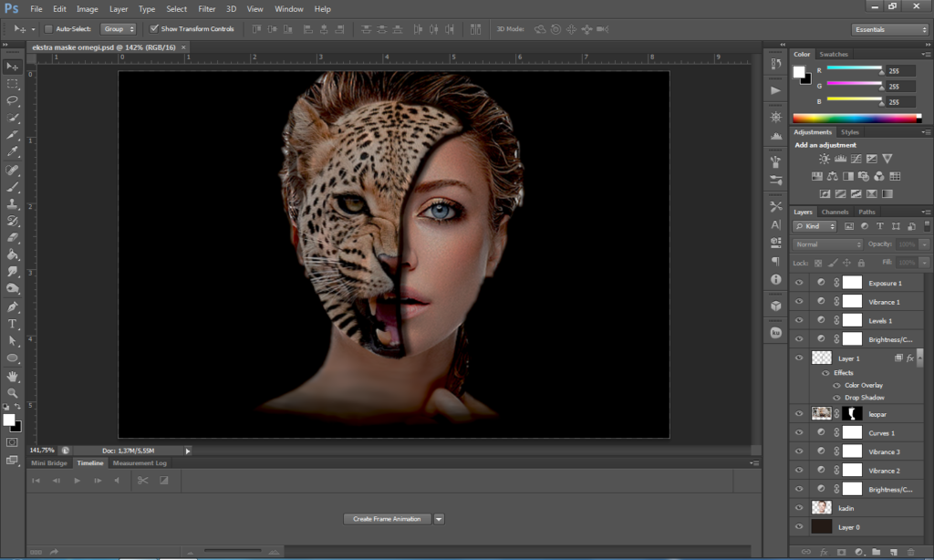Enable the Auto-Select checkbox
Image resolution: width=934 pixels, height=560 pixels.
pyautogui.click(x=49, y=29)
